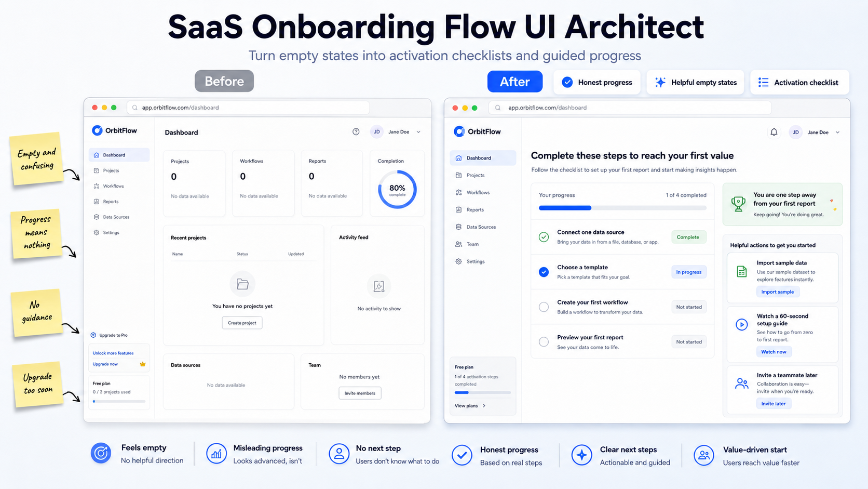The image size is (868, 489).
Task: Click the Create project button
Action: tap(242, 323)
